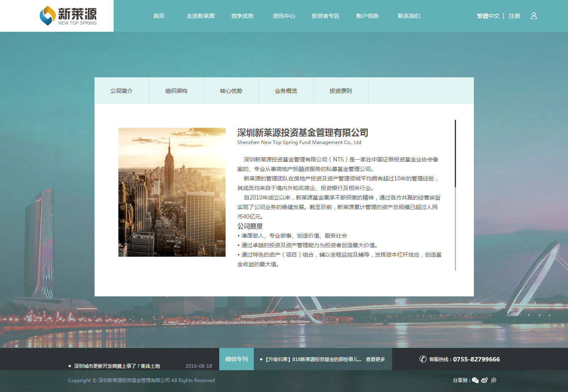
Task: Click the 微信专刊 button
Action: (x=236, y=359)
